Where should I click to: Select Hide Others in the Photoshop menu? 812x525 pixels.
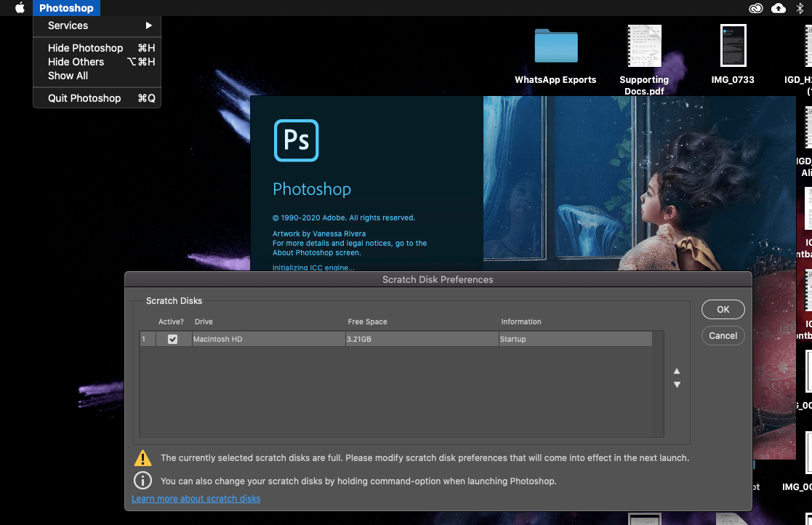coord(75,62)
